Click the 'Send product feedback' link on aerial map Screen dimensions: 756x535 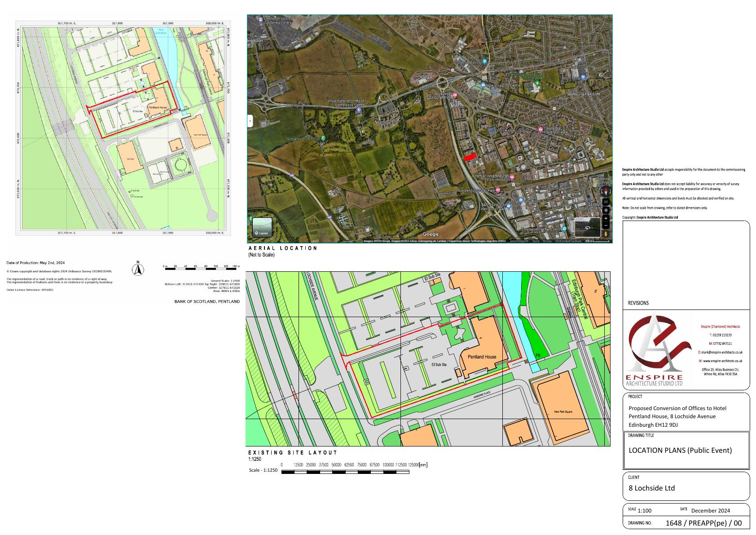click(568, 241)
